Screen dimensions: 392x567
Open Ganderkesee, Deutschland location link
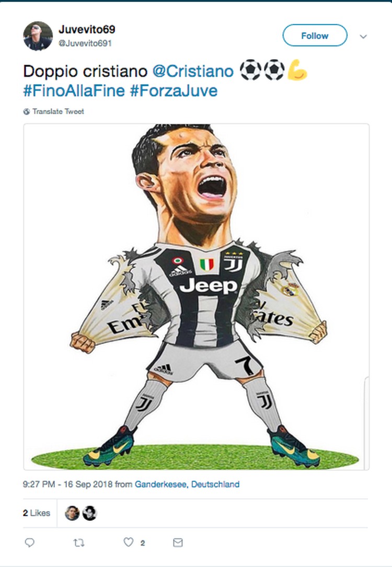(x=187, y=484)
